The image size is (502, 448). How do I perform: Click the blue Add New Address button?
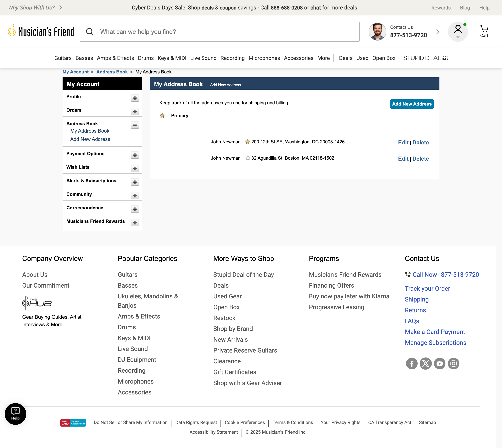(x=411, y=104)
